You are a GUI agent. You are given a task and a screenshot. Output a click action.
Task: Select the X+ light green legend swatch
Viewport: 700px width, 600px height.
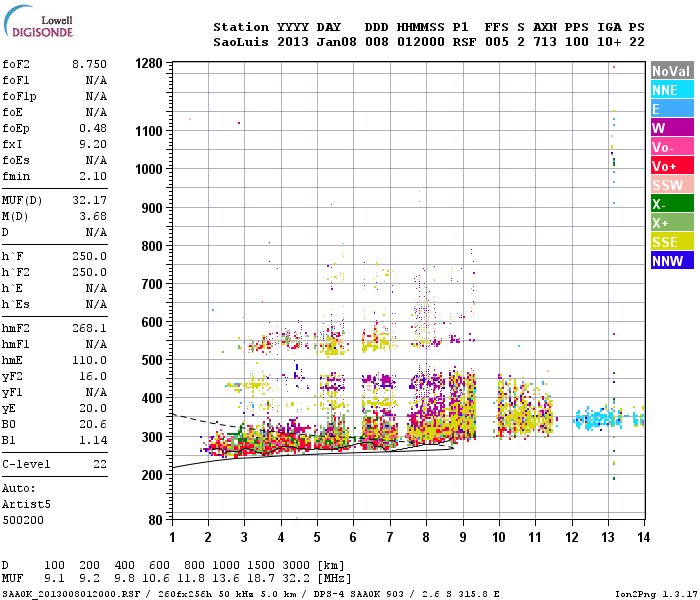(x=672, y=223)
